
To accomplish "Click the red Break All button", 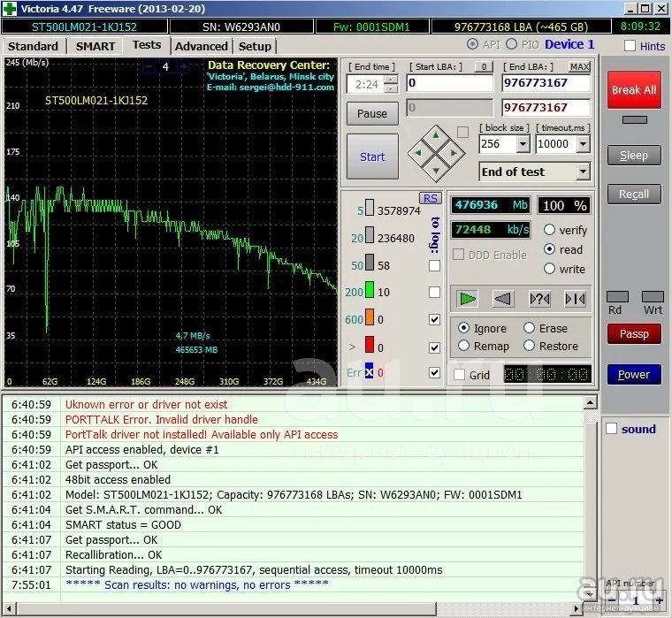I will [x=634, y=90].
